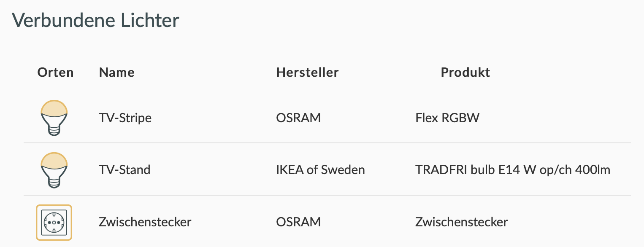Click IKEA of Sweden manufacturer cell

[320, 170]
